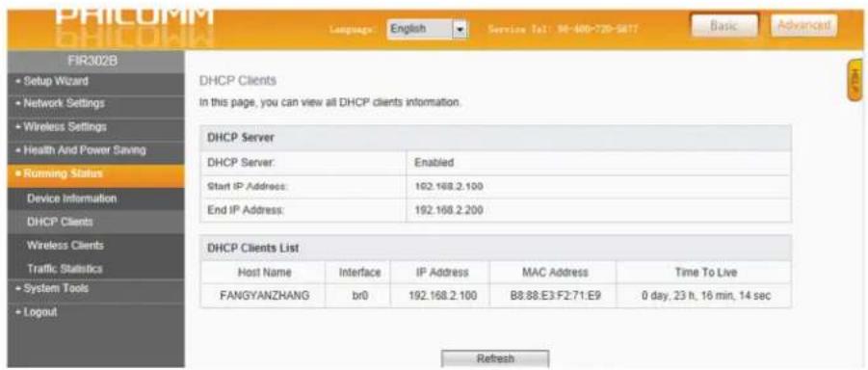Click the br0 interface cell
Screen dimensions: 868x370
(360, 296)
